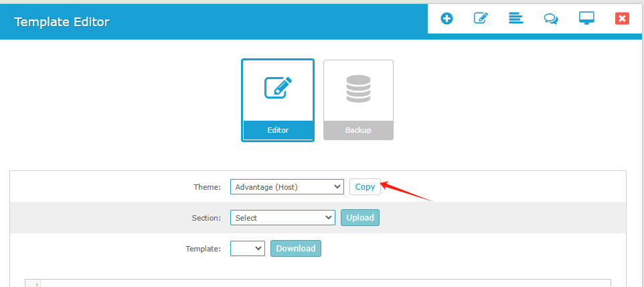
Task: Click the text lines icon in header
Action: 516,18
